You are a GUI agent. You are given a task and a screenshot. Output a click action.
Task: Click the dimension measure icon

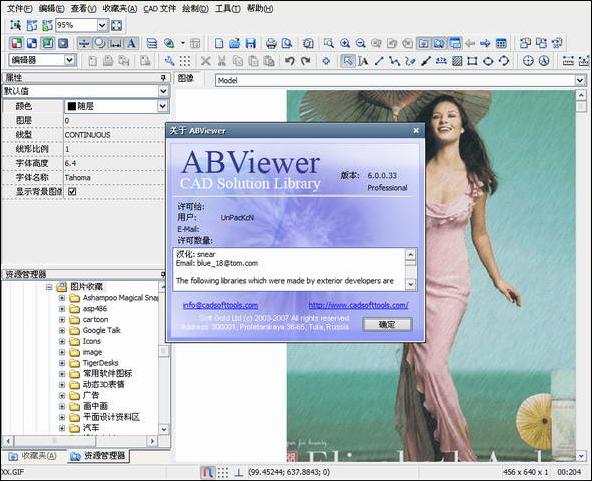tap(115, 43)
